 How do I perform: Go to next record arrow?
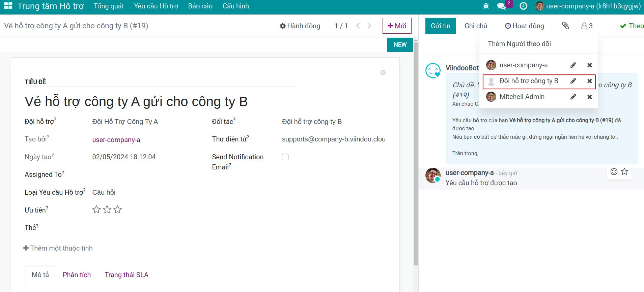(369, 26)
